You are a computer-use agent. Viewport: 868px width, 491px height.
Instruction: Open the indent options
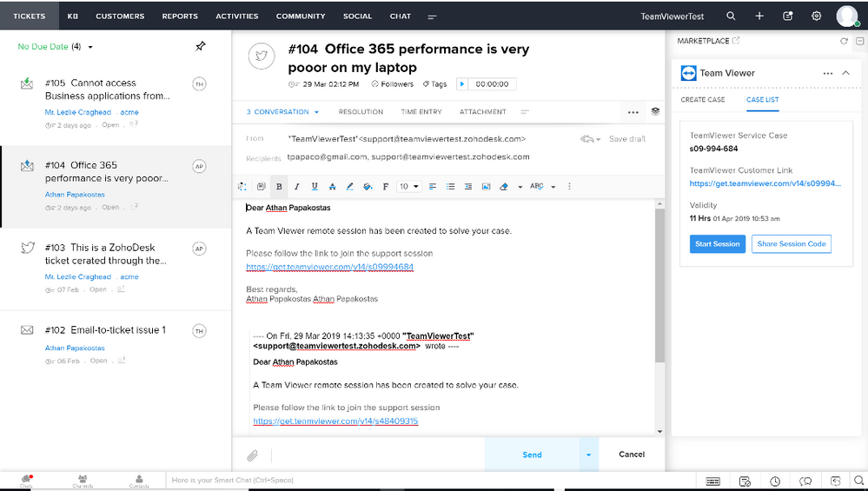468,187
